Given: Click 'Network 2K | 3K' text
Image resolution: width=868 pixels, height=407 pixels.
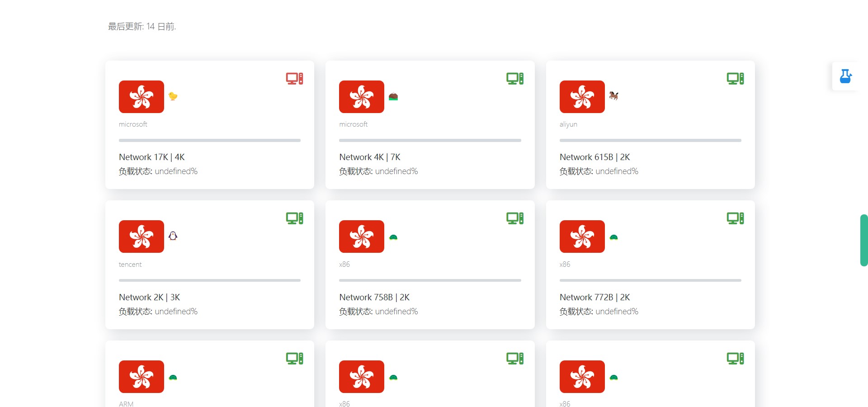Looking at the screenshot, I should [x=150, y=297].
